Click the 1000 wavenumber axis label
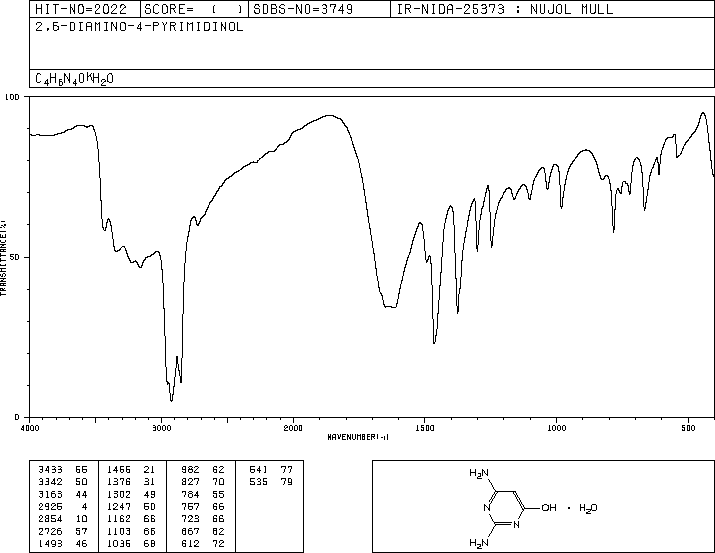 pos(556,428)
